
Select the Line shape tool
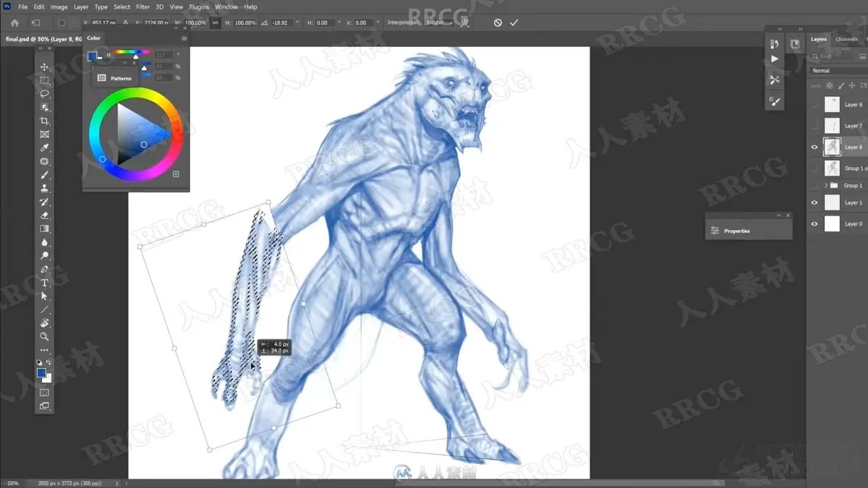point(44,309)
